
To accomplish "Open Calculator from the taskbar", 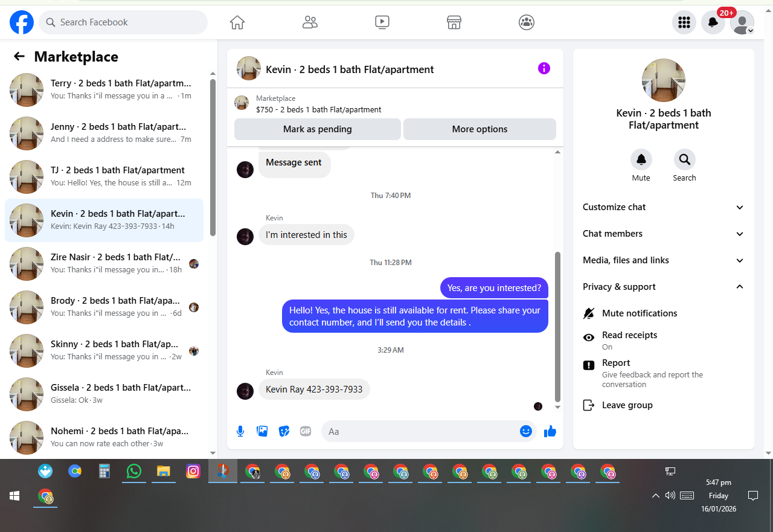I will click(x=104, y=472).
